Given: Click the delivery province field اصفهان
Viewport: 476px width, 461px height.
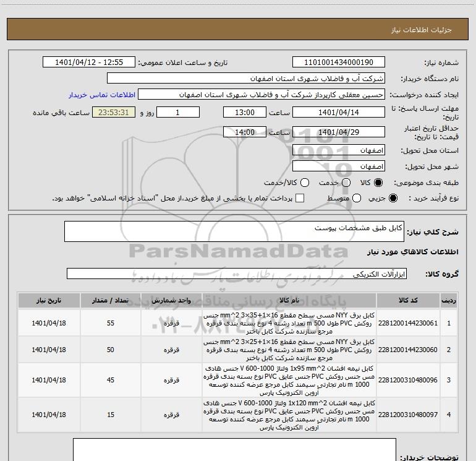Looking at the screenshot, I should point(339,150).
